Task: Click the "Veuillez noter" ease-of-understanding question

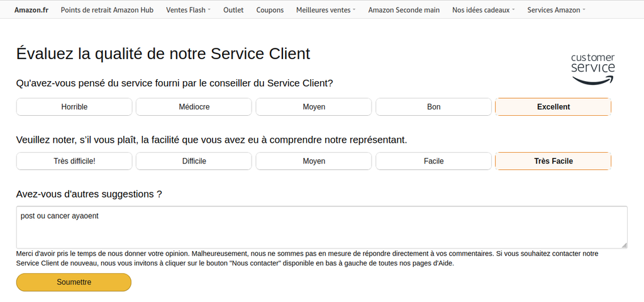Action: click(212, 140)
